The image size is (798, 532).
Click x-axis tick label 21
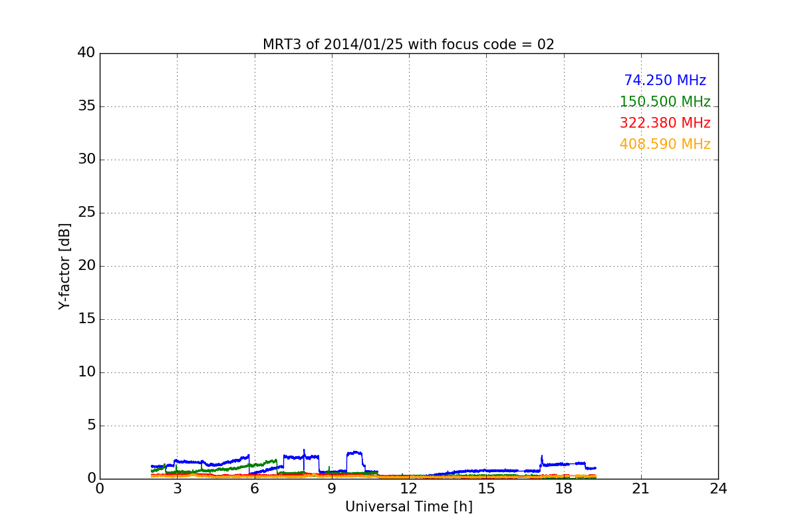[641, 489]
